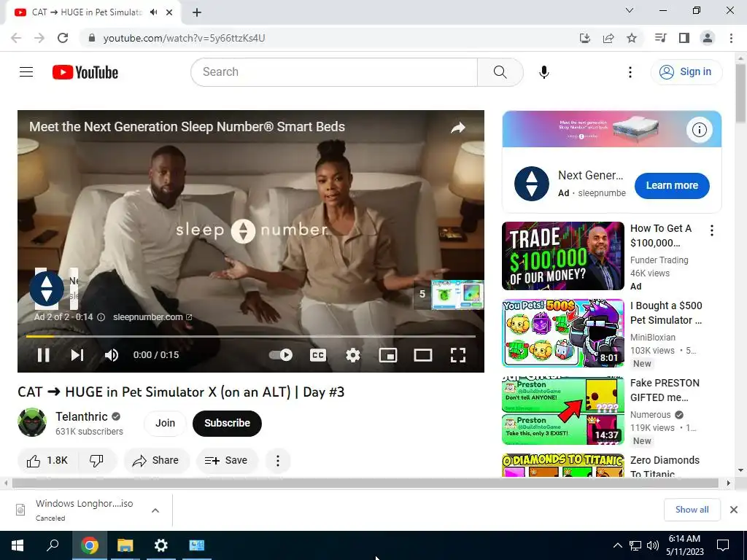Install app from address bar icon
This screenshot has height=560, width=747.
585,38
